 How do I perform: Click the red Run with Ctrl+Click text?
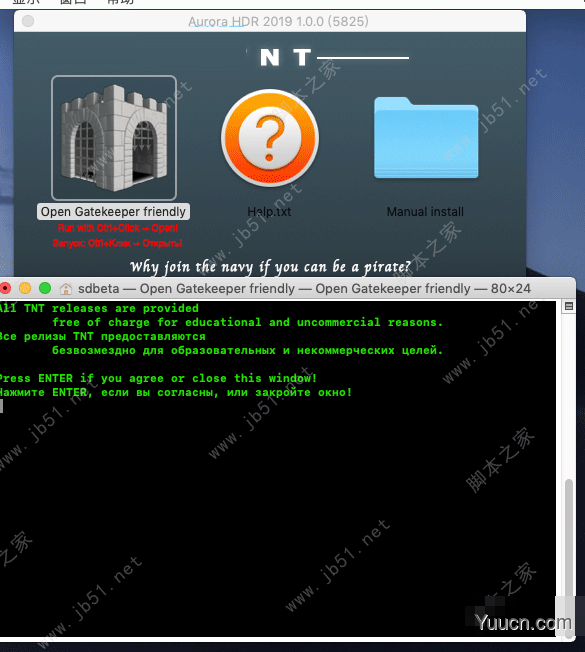[118, 228]
